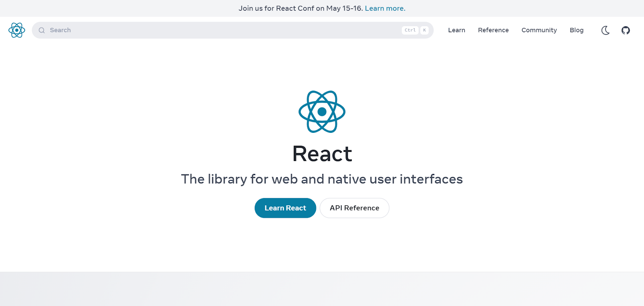The width and height of the screenshot is (644, 306).
Task: Open the GitHub repository icon
Action: click(x=625, y=30)
